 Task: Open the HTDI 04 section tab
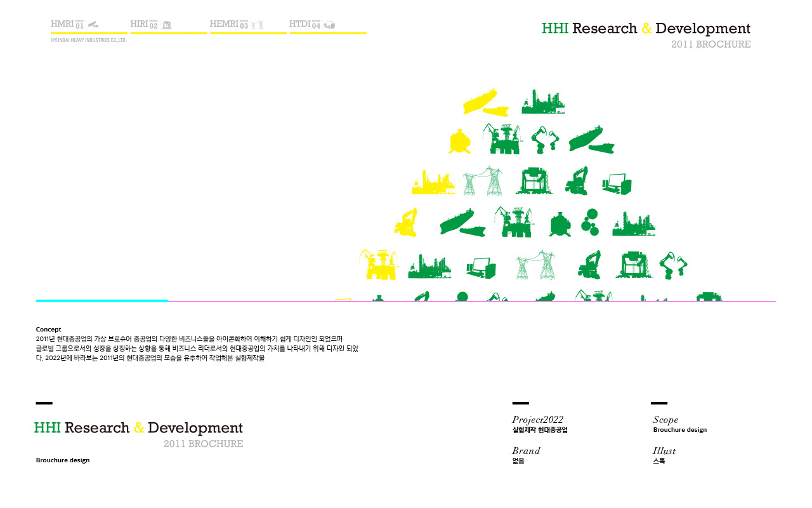point(327,25)
